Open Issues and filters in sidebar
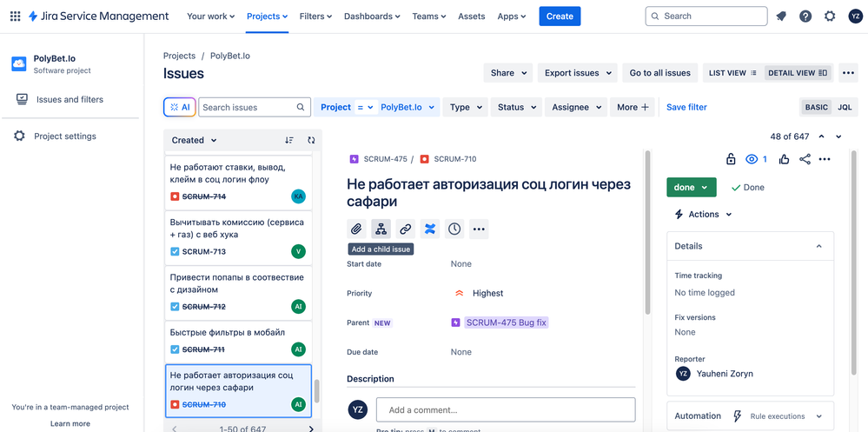Viewport: 868px width, 432px height. tap(70, 100)
